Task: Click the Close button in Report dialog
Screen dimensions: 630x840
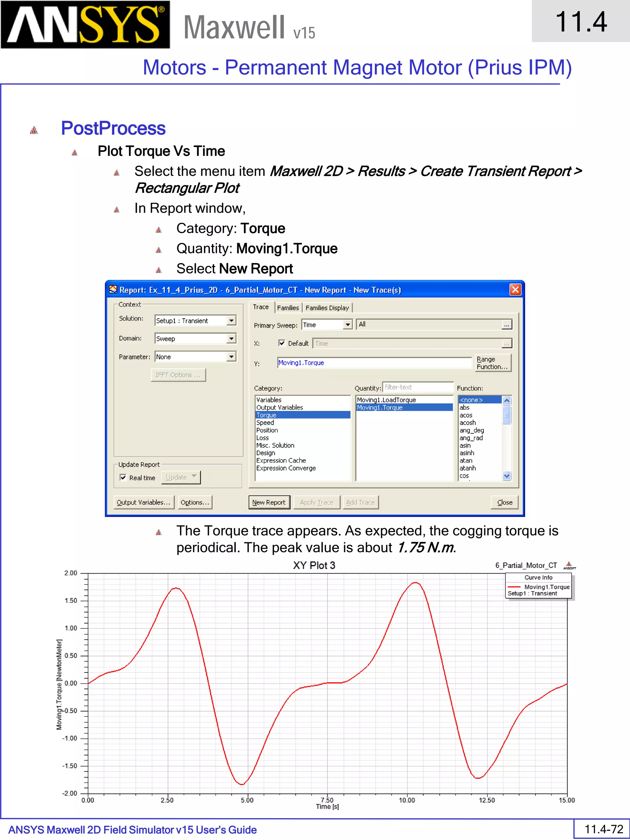Action: pyautogui.click(x=505, y=502)
